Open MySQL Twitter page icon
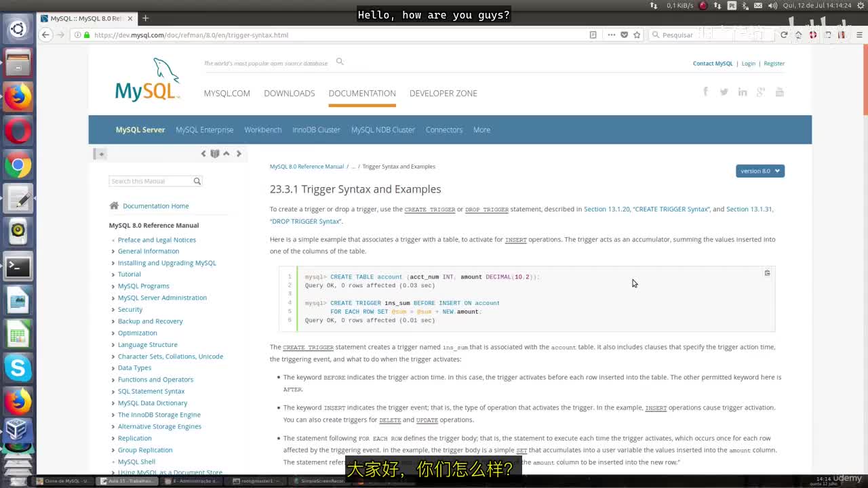Screen dimensions: 868x488 tap(724, 91)
